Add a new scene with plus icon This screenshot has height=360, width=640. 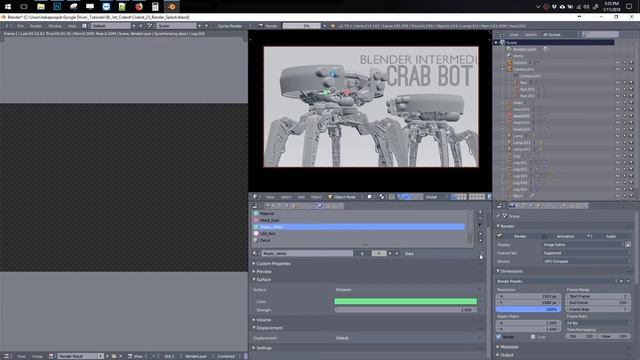coord(200,26)
